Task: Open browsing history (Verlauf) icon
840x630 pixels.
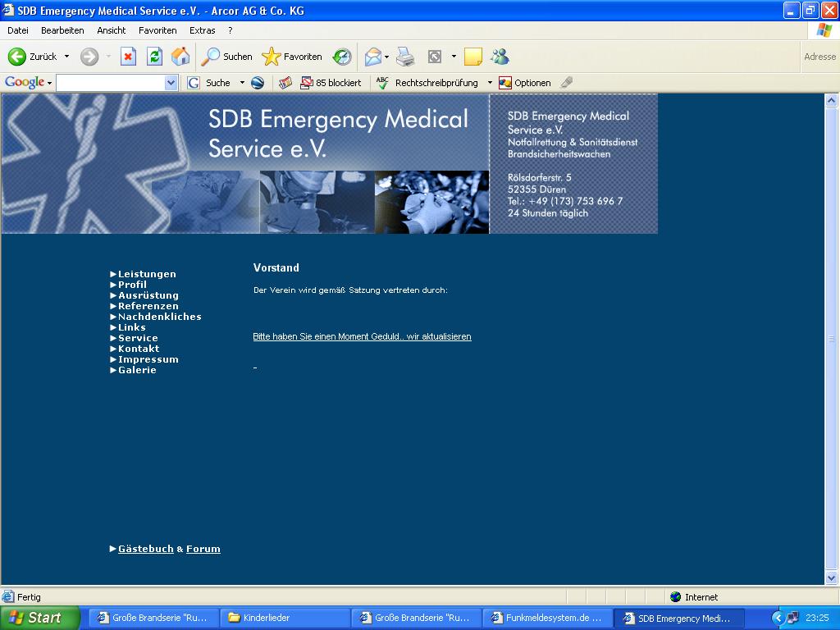Action: pyautogui.click(x=342, y=57)
